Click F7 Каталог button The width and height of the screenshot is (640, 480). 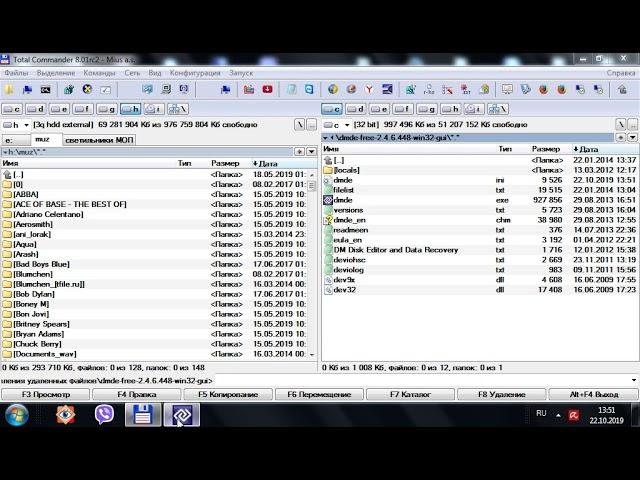(410, 395)
